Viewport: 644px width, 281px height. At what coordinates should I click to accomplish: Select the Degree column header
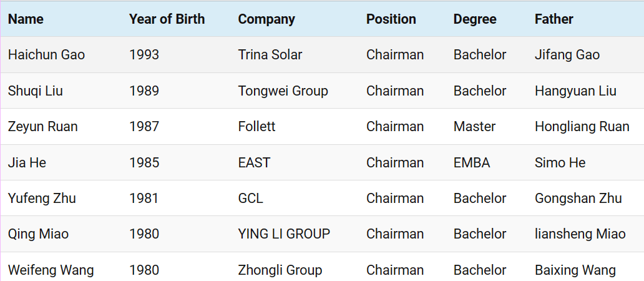pos(475,19)
